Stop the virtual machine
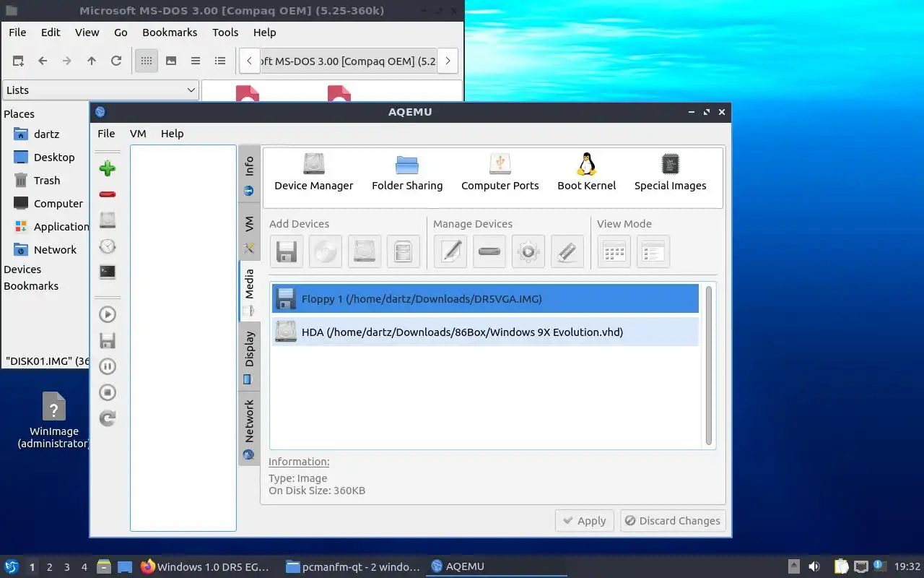 coord(108,392)
